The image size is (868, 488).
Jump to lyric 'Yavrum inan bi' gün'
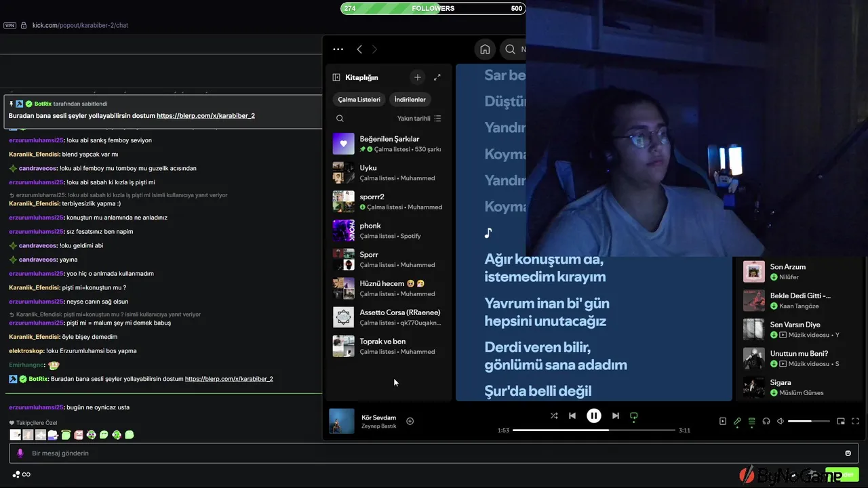(x=547, y=312)
